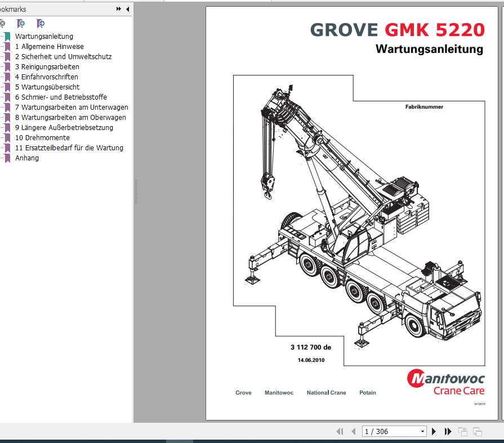Image resolution: width=504 pixels, height=443 pixels.
Task: Open bookmark 4 Einfahrvorschriften
Action: (x=47, y=77)
